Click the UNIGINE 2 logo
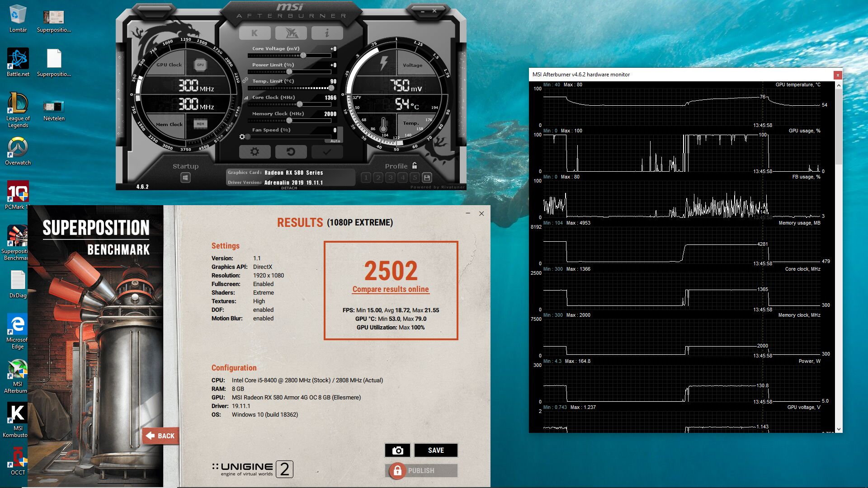 [x=252, y=469]
